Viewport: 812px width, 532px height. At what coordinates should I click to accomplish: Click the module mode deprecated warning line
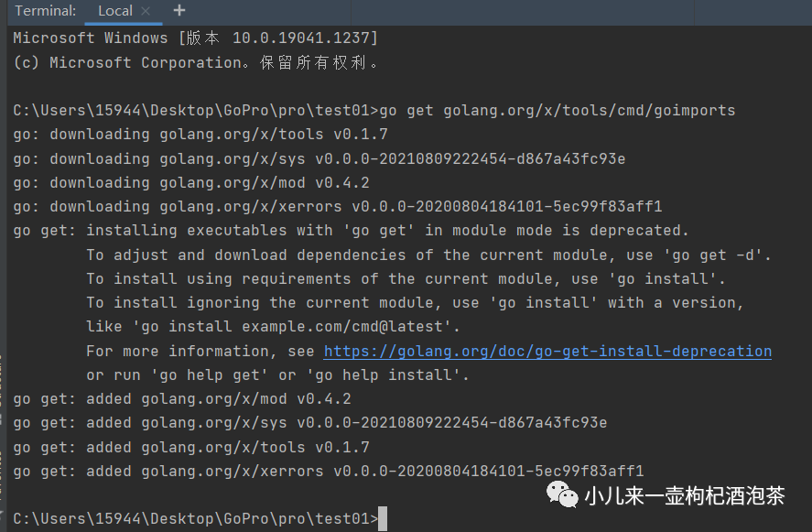point(351,230)
